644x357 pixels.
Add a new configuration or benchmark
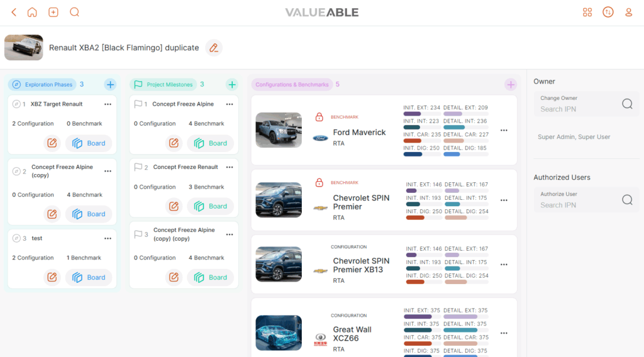point(511,84)
